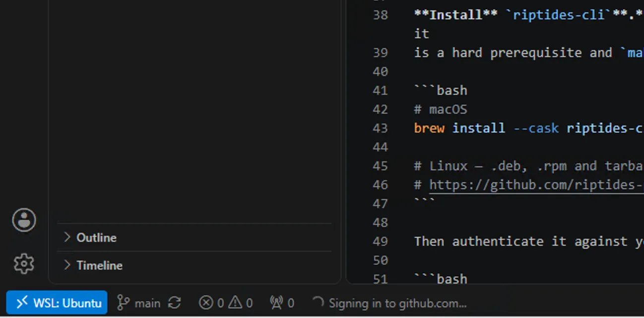The width and height of the screenshot is (644, 318).
Task: Click the Timeline section label
Action: pyautogui.click(x=99, y=265)
